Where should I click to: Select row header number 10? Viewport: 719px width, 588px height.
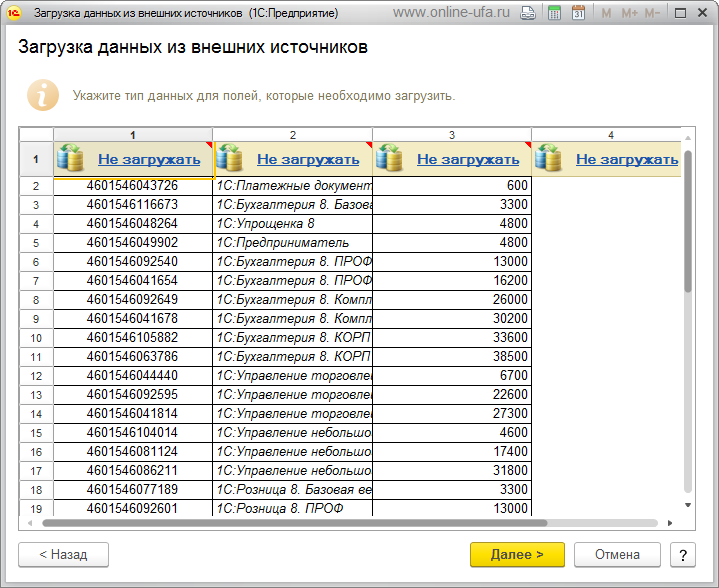tap(36, 338)
